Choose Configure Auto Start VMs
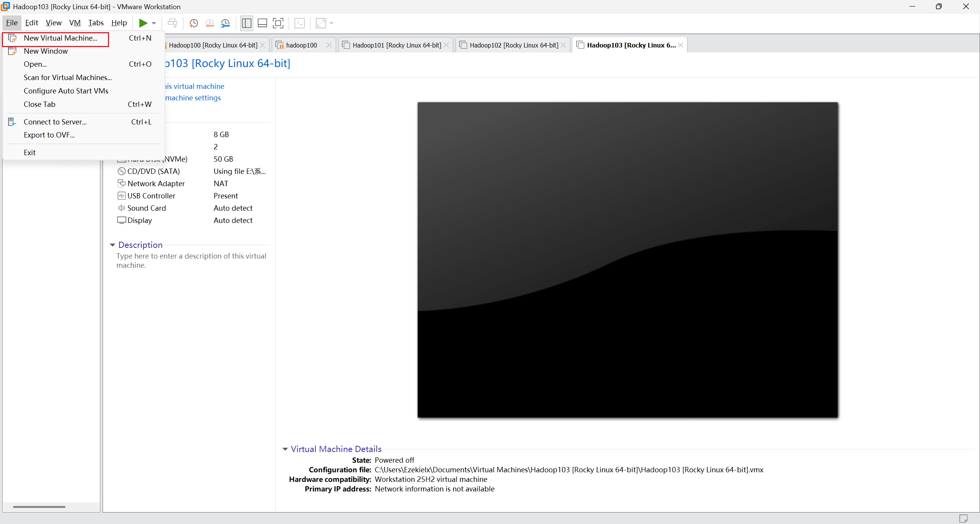 pyautogui.click(x=83, y=91)
